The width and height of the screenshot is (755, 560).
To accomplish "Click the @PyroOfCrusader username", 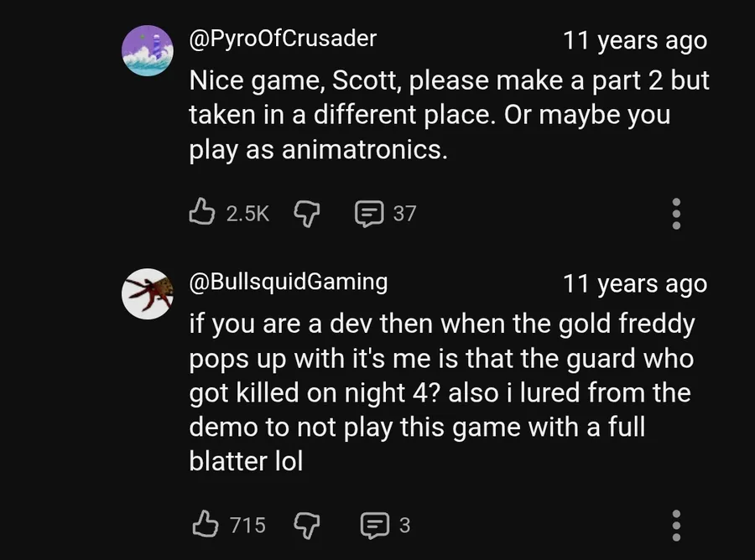I will (x=283, y=39).
